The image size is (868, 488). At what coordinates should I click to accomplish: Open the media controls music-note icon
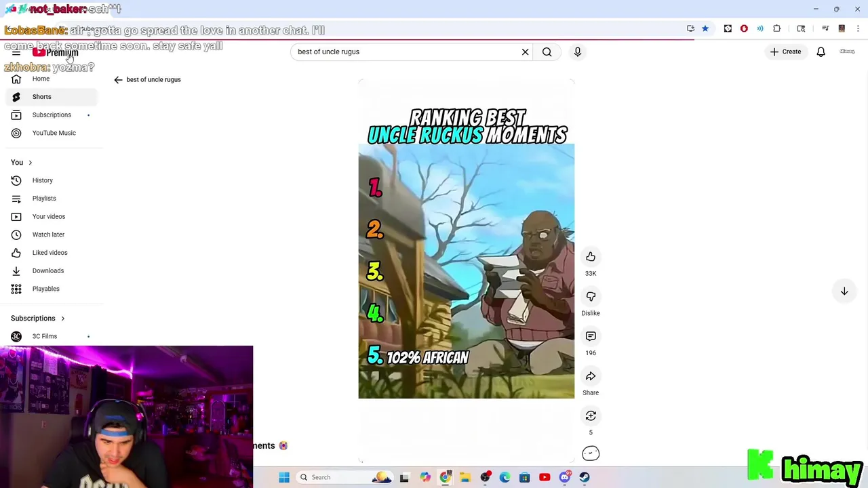[825, 28]
